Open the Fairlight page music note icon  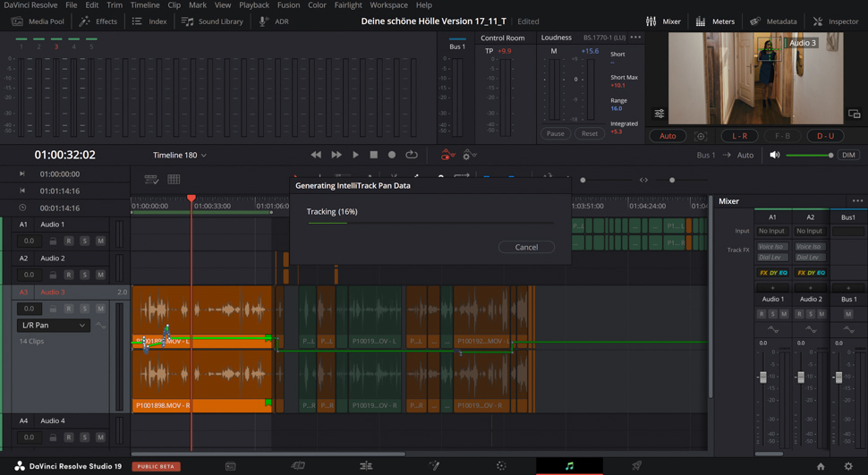pos(569,466)
